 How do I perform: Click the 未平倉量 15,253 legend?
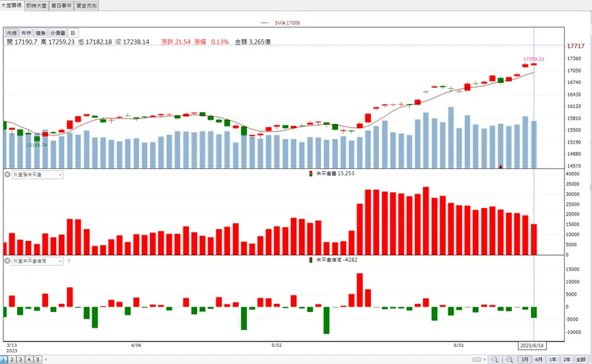331,173
